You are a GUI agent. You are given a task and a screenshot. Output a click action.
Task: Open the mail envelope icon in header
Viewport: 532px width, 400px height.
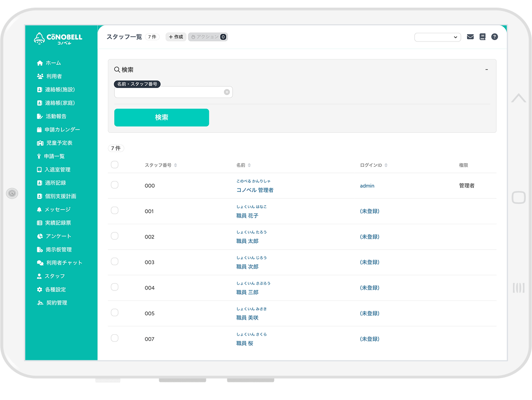pyautogui.click(x=470, y=37)
